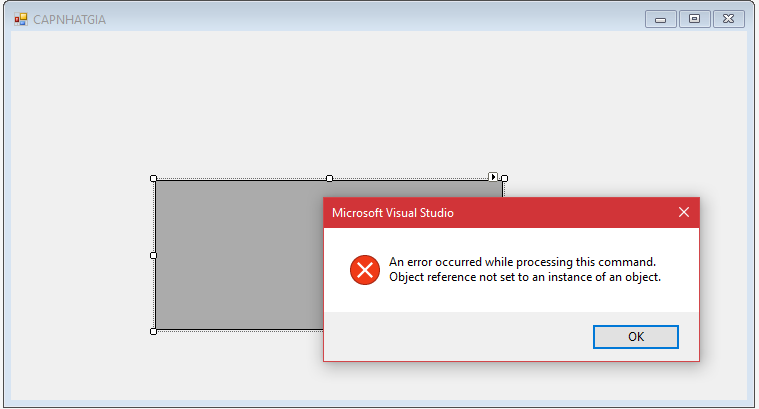Click the CAPNHATGIA form icon in the title bar
Screen dimensions: 759x409
click(x=21, y=19)
